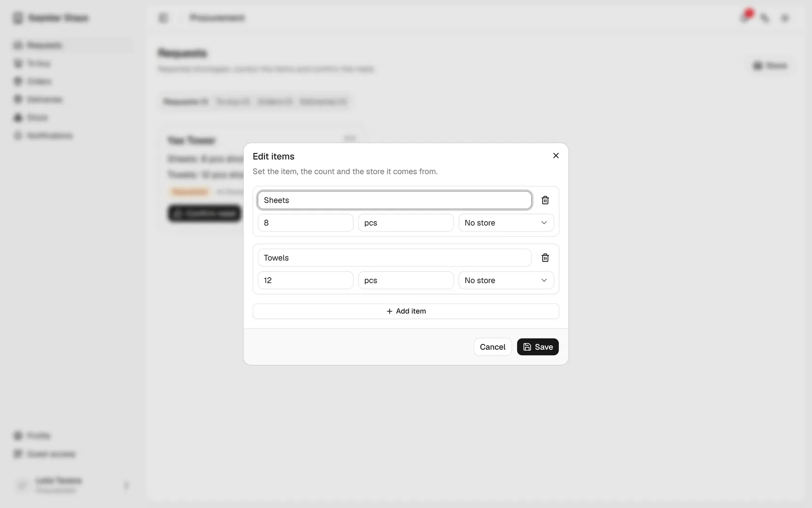Open the store dropdown for Sheets
The width and height of the screenshot is (812, 508).
[506, 223]
